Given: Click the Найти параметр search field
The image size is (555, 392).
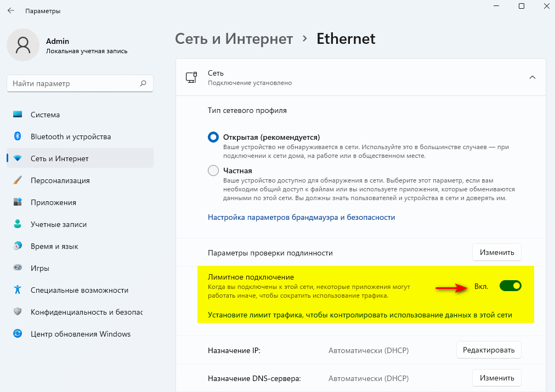Looking at the screenshot, I should [x=74, y=84].
